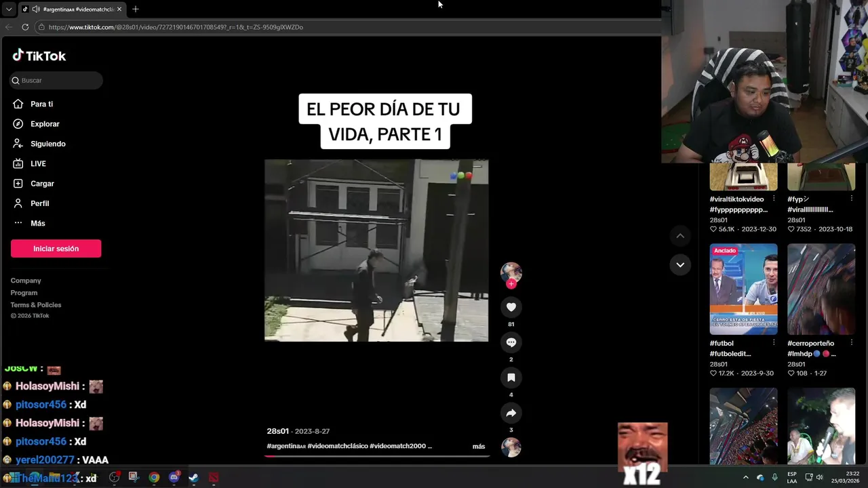Open options menu for #fypシ video
868x488 pixels.
pos(851,199)
